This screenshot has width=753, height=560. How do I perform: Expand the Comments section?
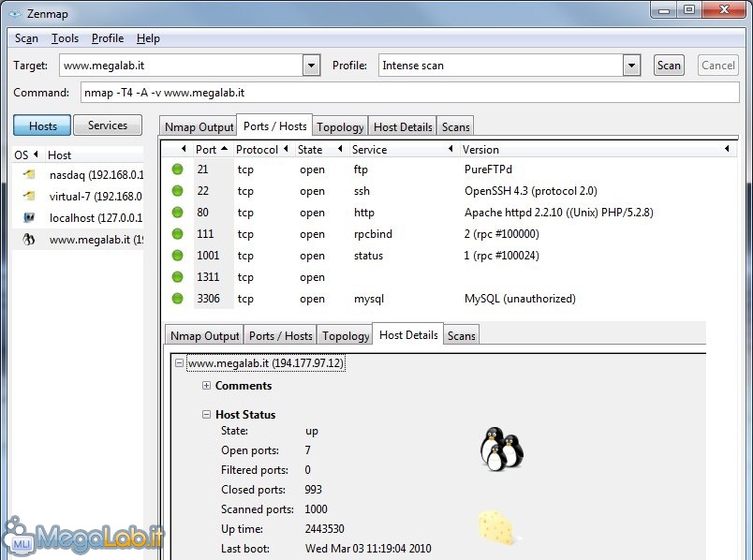206,385
